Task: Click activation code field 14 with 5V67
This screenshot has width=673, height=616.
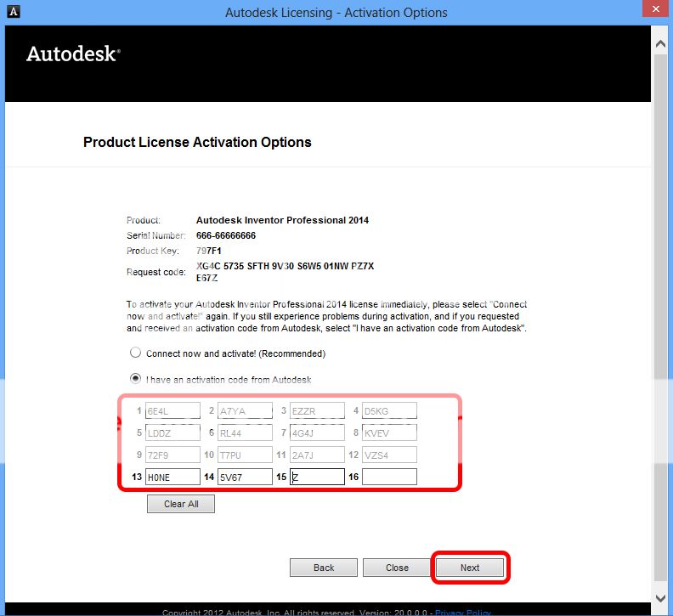Action: pyautogui.click(x=245, y=477)
